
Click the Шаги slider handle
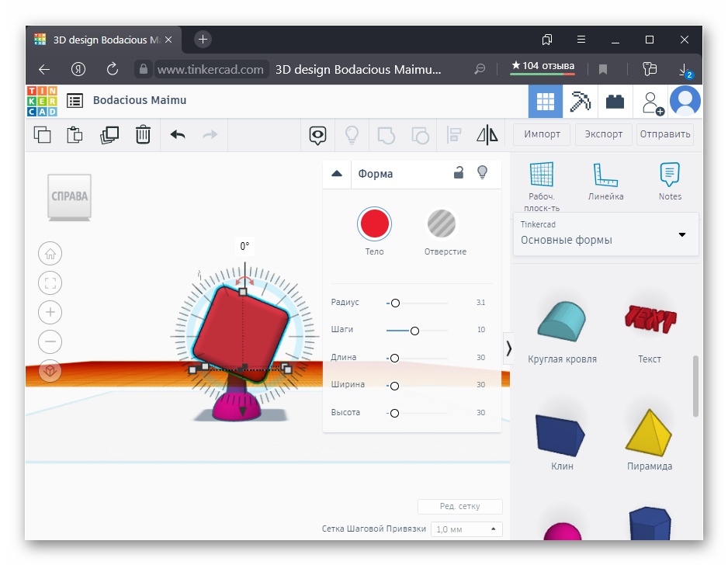(414, 331)
